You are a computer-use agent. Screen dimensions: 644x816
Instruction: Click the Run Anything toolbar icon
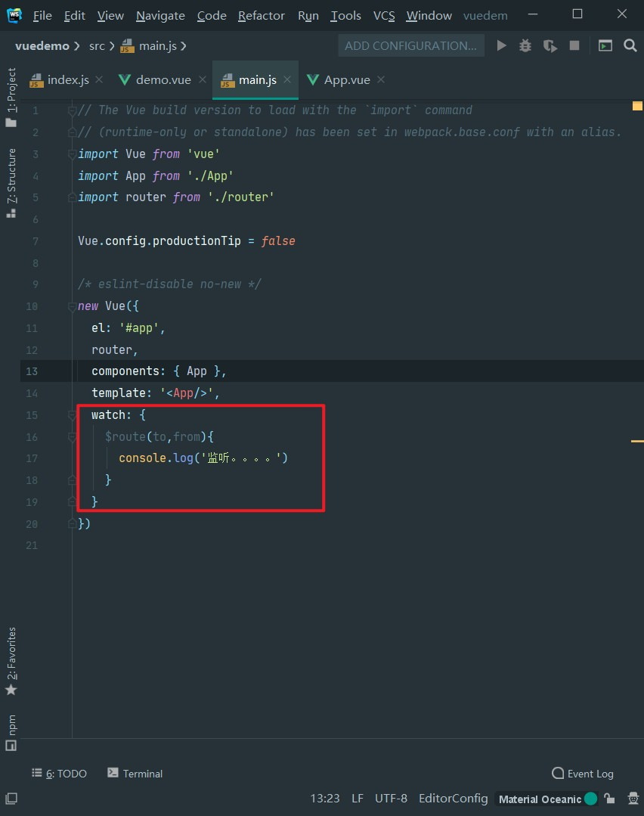coord(605,46)
